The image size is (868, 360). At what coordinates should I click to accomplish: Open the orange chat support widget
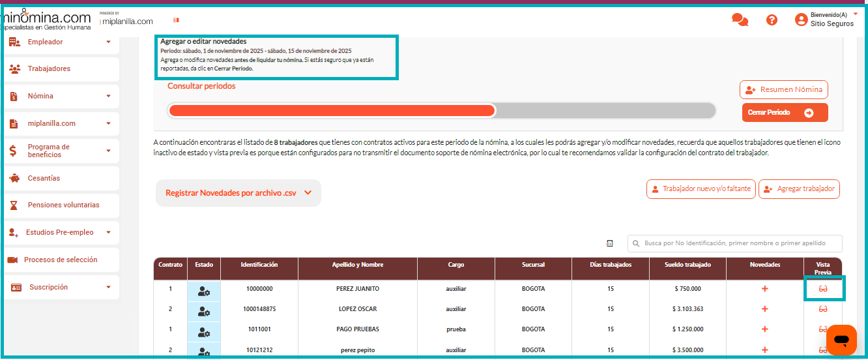click(841, 340)
